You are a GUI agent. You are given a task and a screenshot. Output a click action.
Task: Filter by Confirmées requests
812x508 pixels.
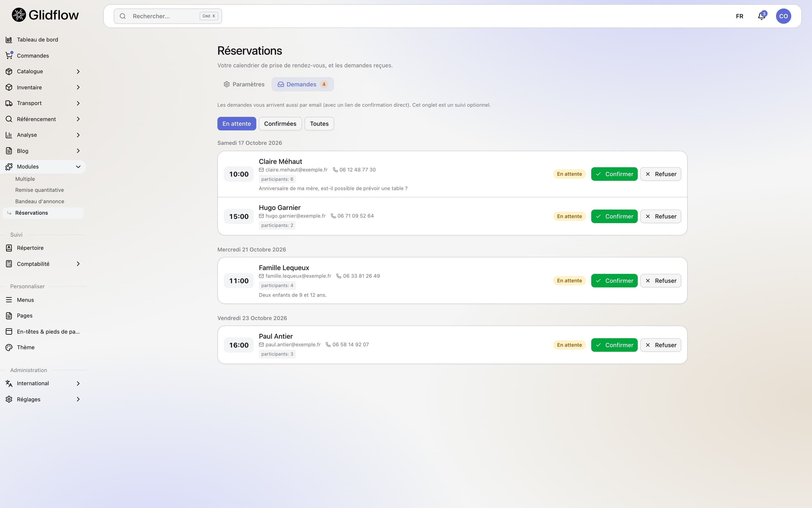pos(280,124)
